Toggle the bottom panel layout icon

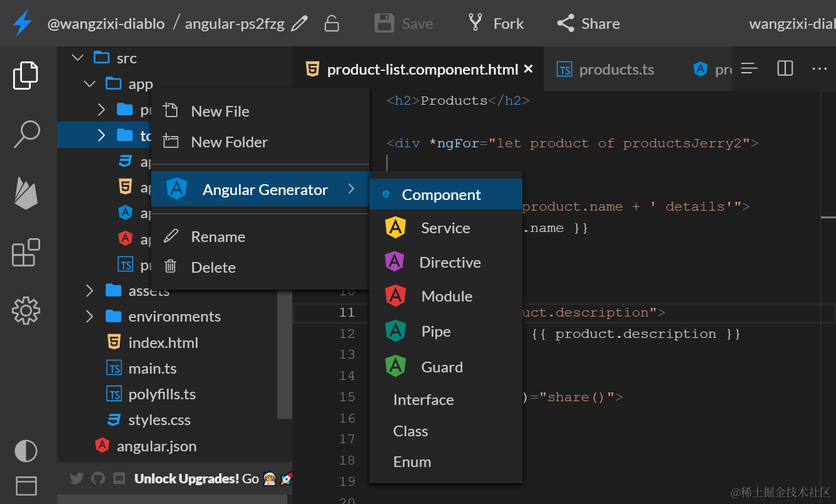(x=26, y=486)
